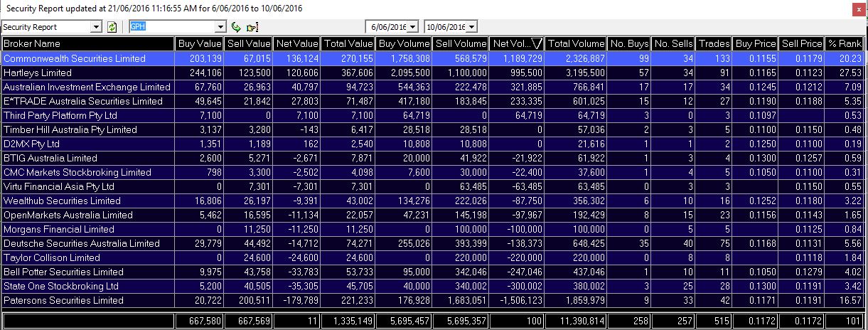Click Deutsche Securities trades count 75
The image size is (868, 330).
click(724, 243)
